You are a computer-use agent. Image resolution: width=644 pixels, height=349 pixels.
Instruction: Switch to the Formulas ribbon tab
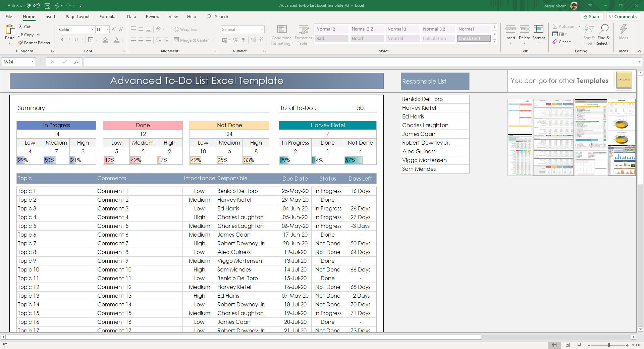tap(108, 16)
